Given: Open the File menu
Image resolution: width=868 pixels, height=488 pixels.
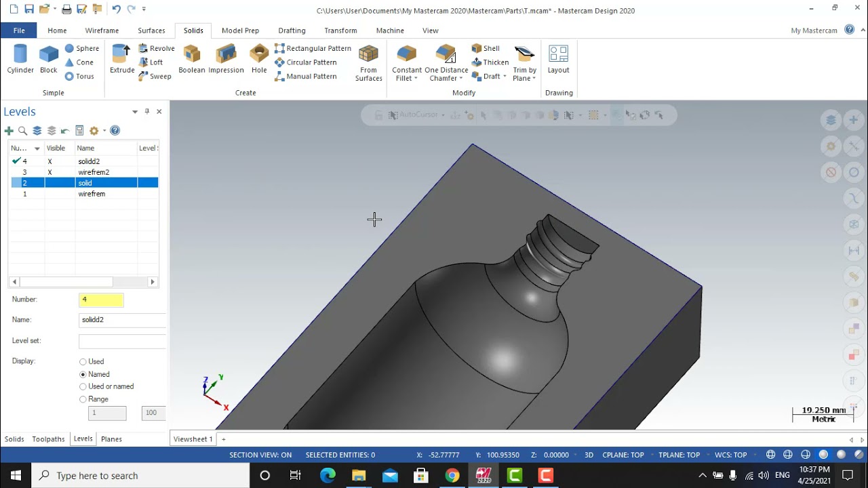Looking at the screenshot, I should (19, 30).
